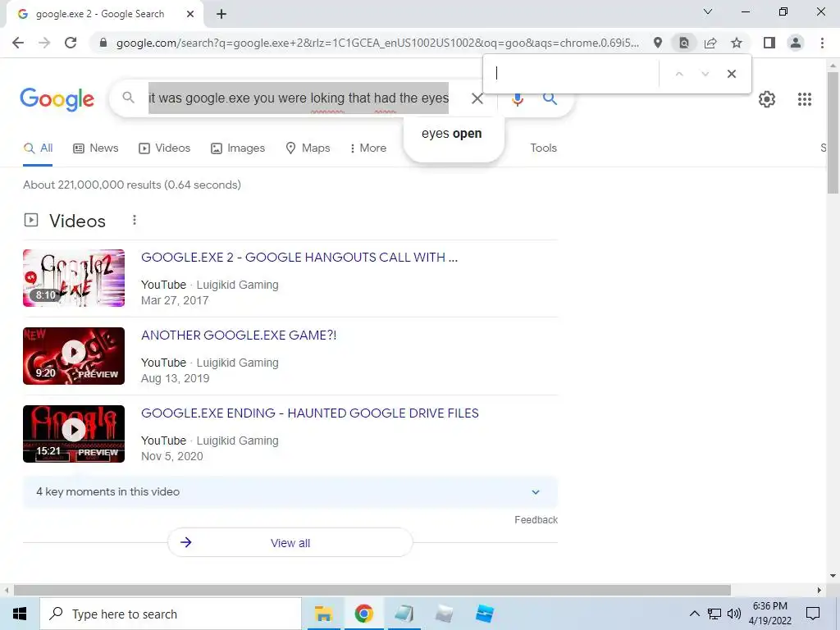Share this page icon
The image size is (840, 630).
pyautogui.click(x=710, y=43)
